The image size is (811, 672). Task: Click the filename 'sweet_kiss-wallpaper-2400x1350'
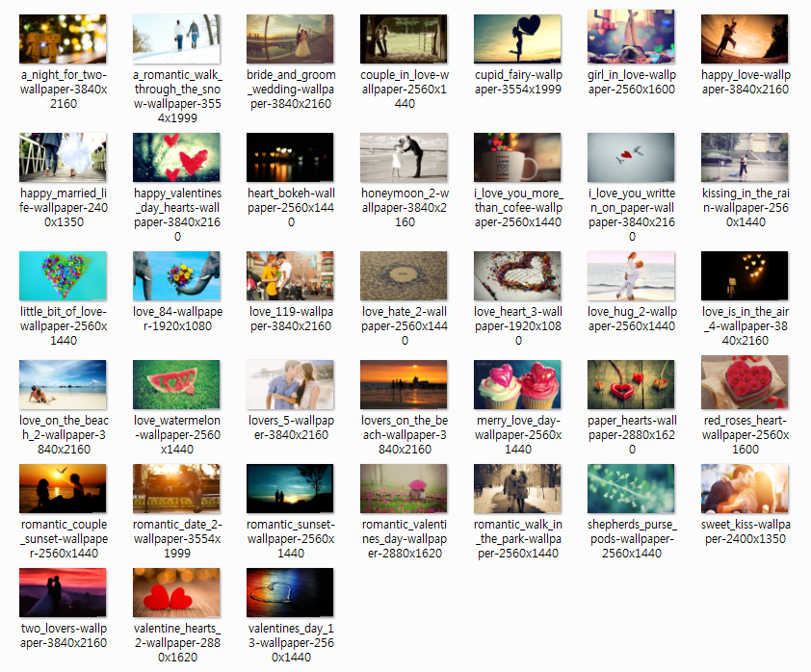746,531
